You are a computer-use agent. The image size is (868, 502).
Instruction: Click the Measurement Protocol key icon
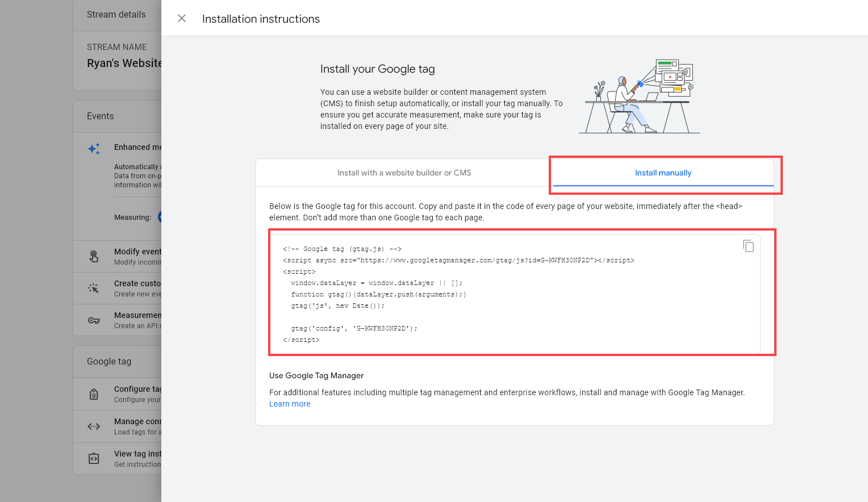click(x=94, y=320)
